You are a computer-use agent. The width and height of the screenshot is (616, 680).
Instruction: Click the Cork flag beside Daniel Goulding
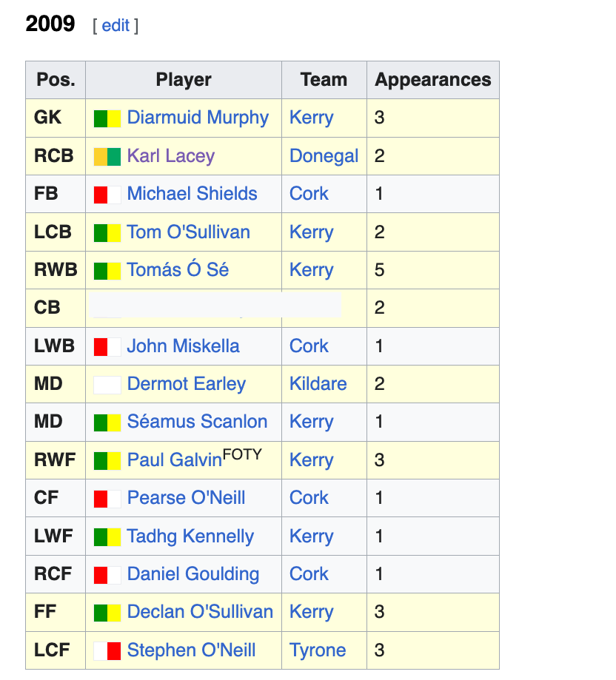tap(107, 575)
